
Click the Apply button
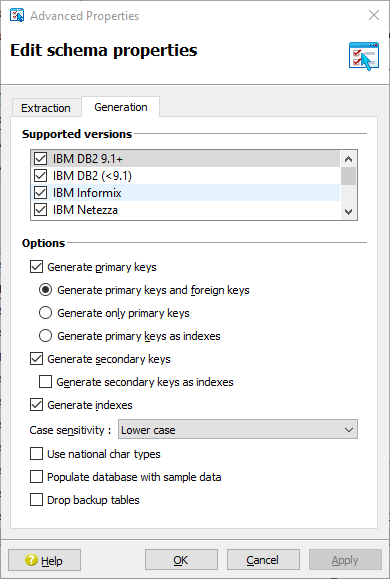(345, 560)
